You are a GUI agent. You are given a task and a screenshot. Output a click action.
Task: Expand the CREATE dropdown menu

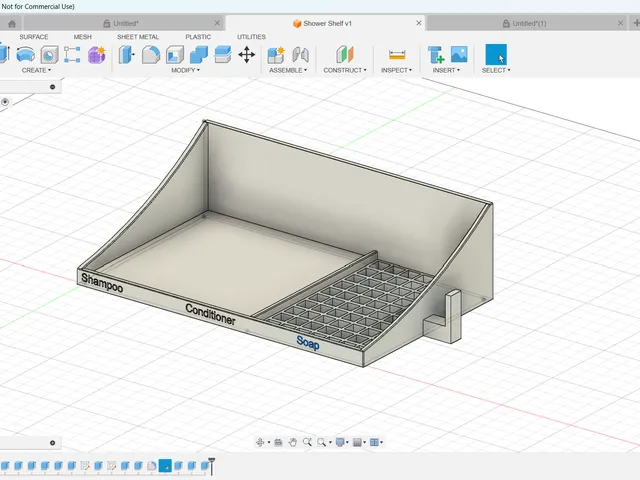[36, 70]
